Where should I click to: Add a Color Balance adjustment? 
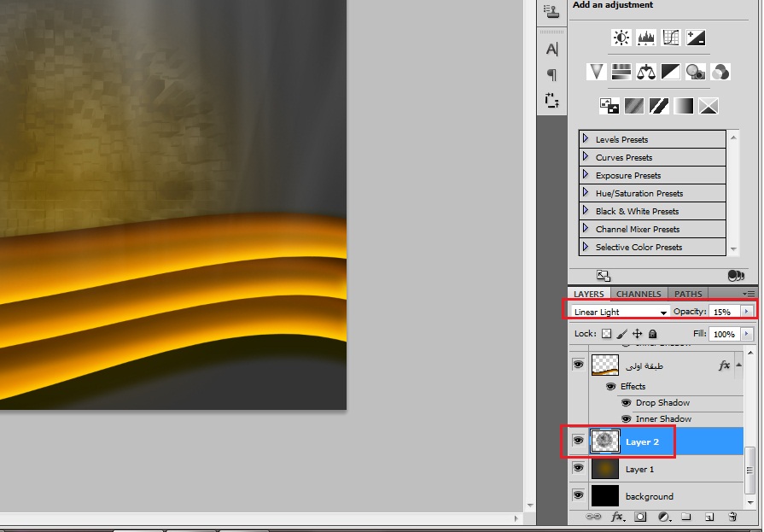click(646, 73)
